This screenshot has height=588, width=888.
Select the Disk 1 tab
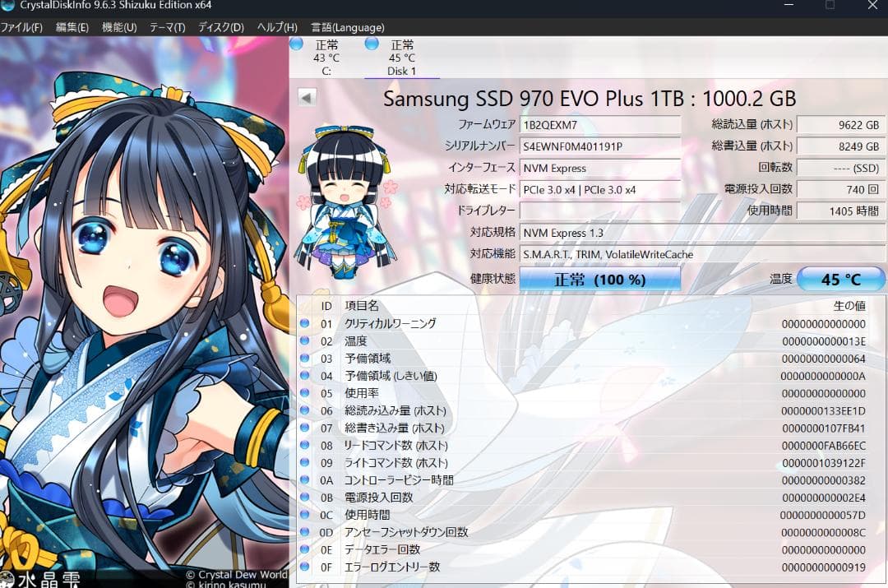point(402,58)
